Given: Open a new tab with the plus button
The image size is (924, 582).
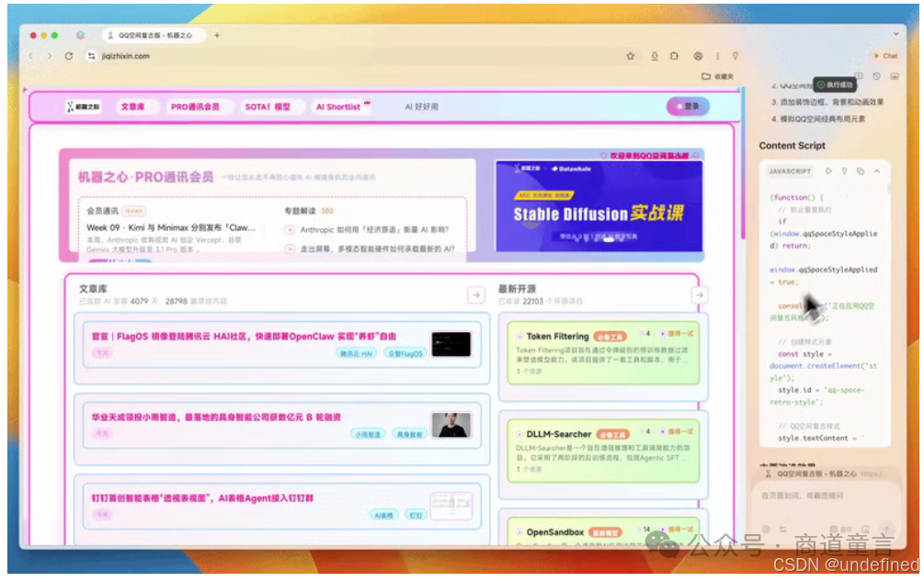Looking at the screenshot, I should (x=217, y=35).
